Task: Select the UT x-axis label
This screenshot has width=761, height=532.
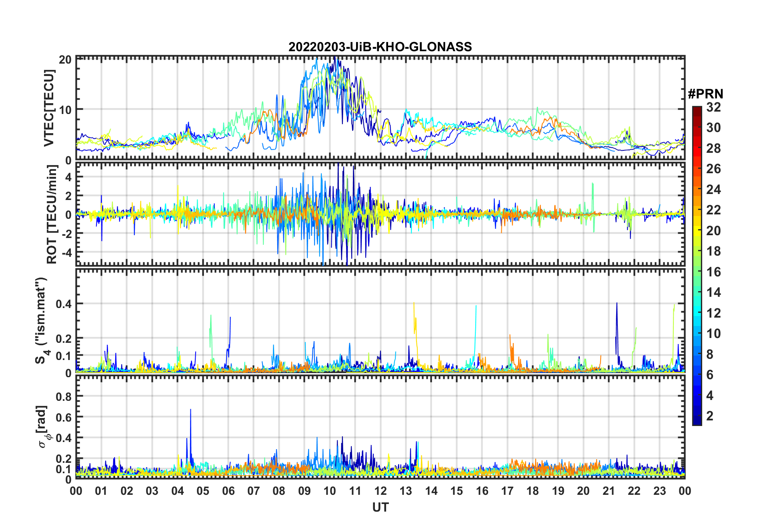Action: [x=380, y=507]
